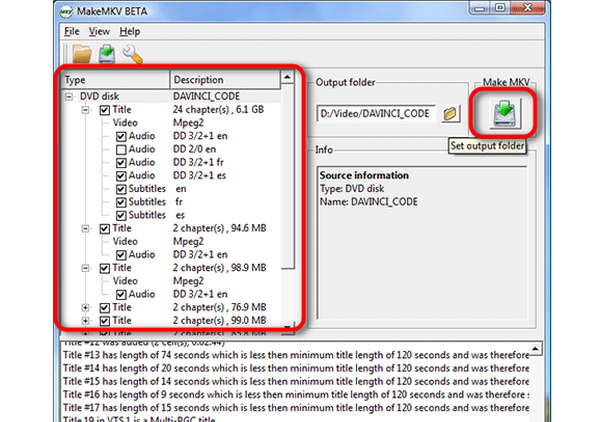Click the 'Type: DVD disk' info line

[352, 189]
